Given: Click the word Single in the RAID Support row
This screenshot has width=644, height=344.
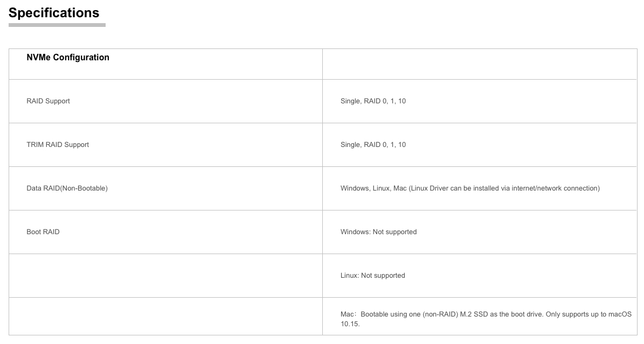Looking at the screenshot, I should click(350, 101).
